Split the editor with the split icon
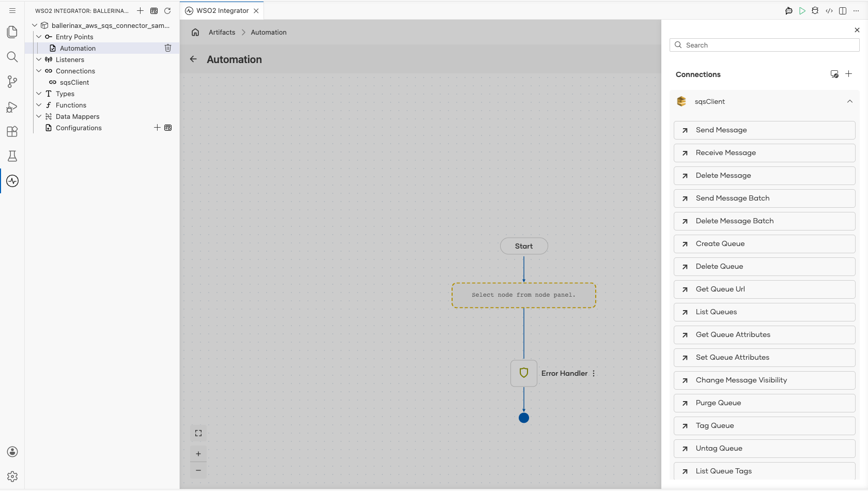The height and width of the screenshot is (491, 868). [x=843, y=10]
